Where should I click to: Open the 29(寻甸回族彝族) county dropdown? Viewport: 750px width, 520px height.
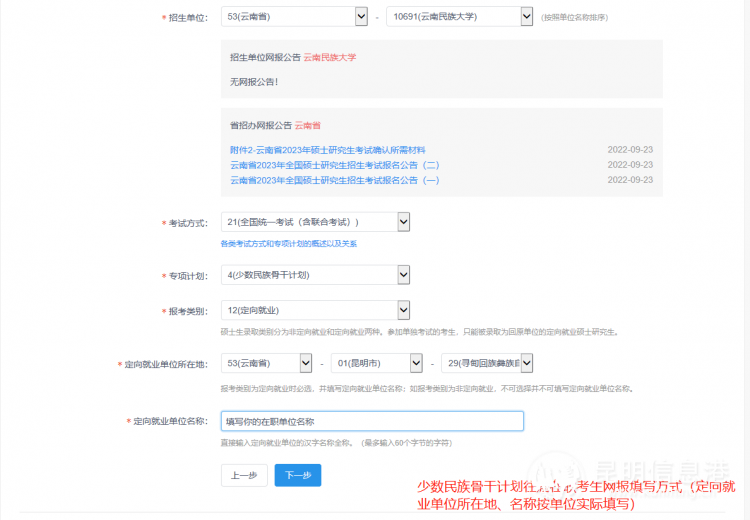[486, 364]
